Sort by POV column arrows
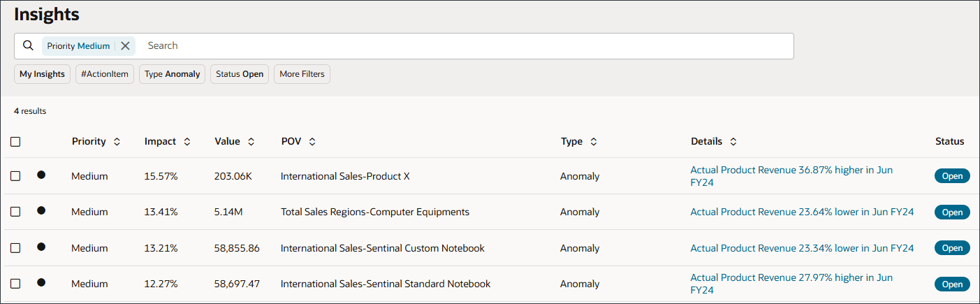Image resolution: width=980 pixels, height=304 pixels. pyautogui.click(x=312, y=142)
